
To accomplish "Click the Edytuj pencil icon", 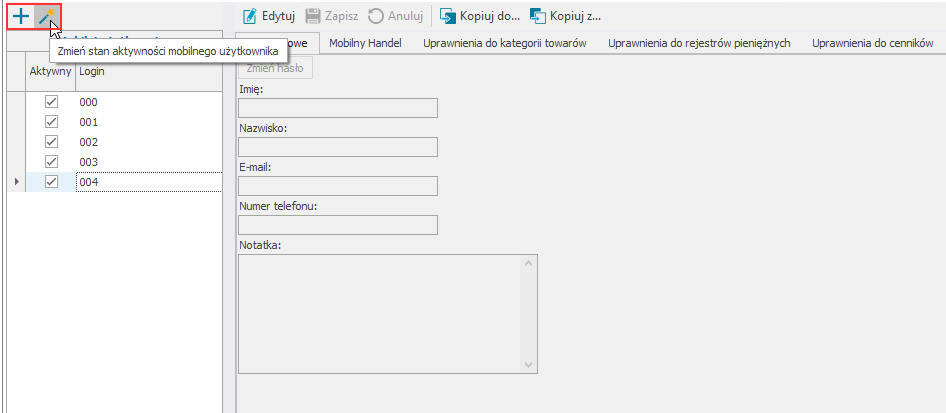I will [250, 16].
